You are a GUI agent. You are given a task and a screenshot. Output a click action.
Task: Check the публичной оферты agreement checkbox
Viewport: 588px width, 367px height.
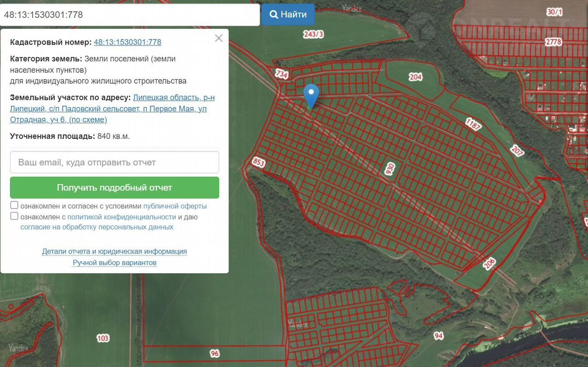tap(14, 206)
